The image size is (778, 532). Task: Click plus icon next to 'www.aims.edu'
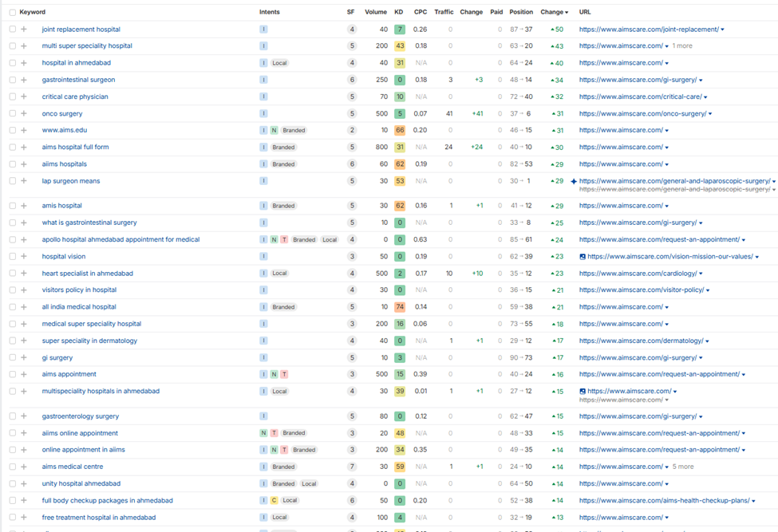24,130
